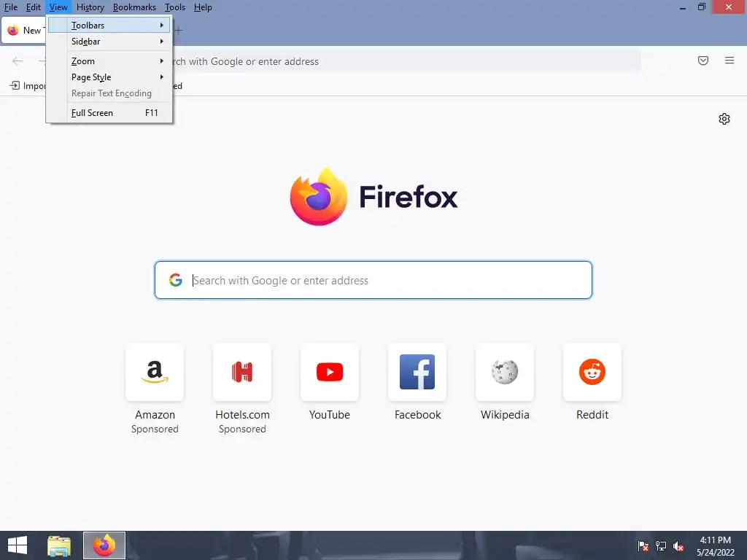Open new tab with plus button
747x560 pixels.
click(179, 31)
